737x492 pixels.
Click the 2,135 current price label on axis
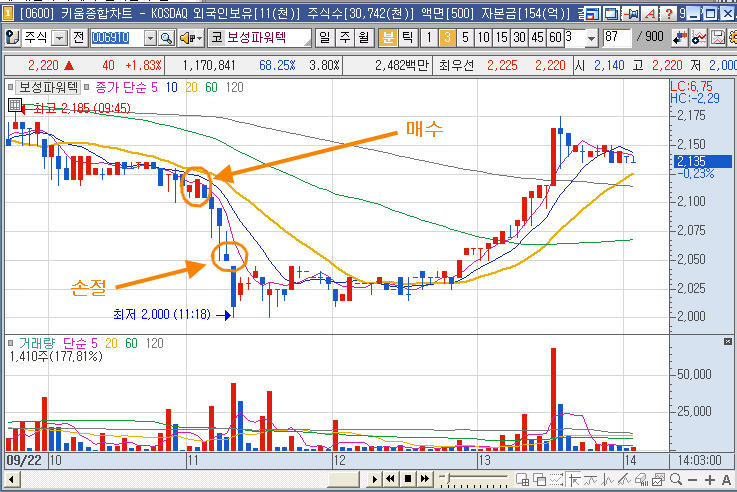point(702,161)
